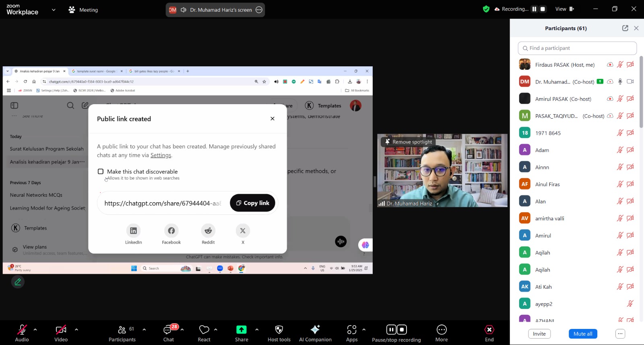Screen dimensions: 644x345
Task: Toggle the camera icon for Firdaus PASAK
Action: click(x=630, y=64)
